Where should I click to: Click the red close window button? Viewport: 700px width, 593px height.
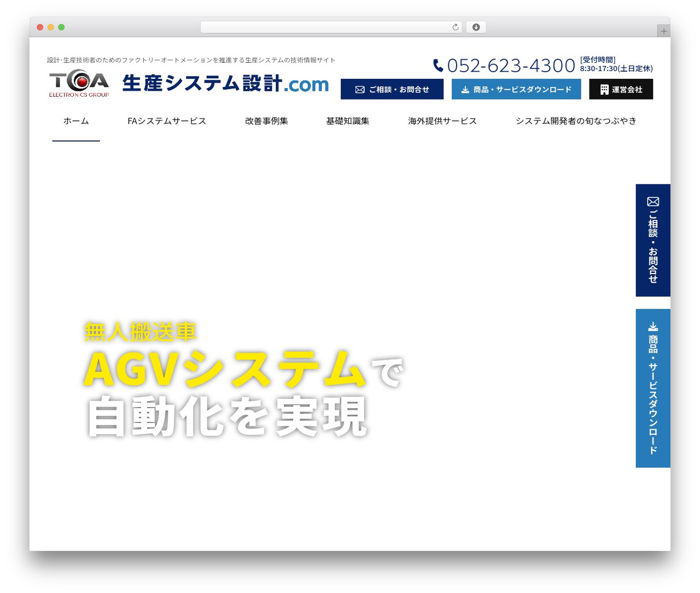tap(40, 27)
